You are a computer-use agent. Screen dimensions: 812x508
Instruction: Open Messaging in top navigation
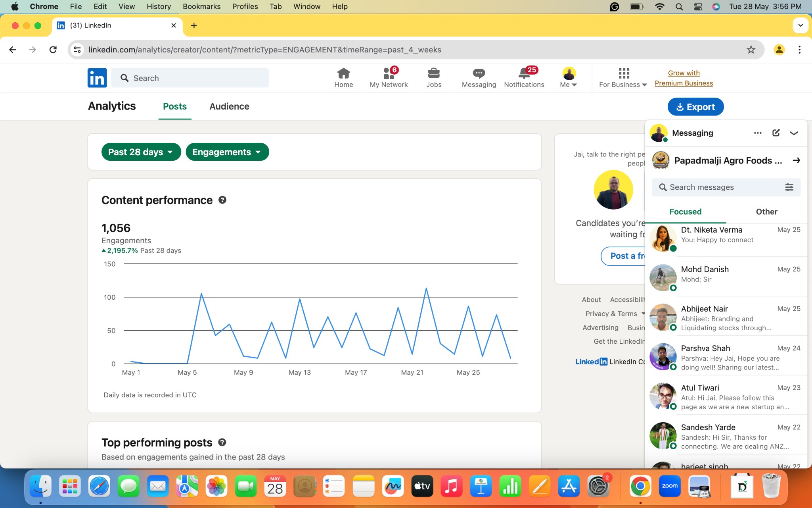click(x=479, y=78)
